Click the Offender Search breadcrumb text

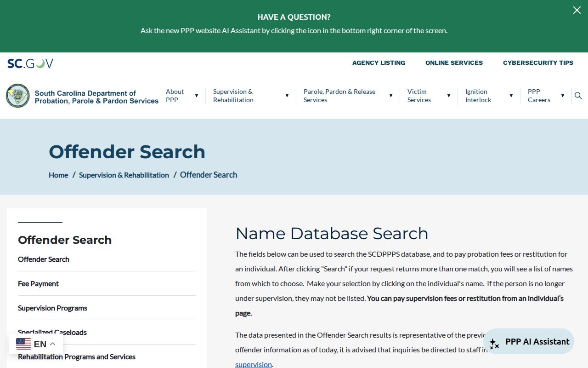(209, 175)
